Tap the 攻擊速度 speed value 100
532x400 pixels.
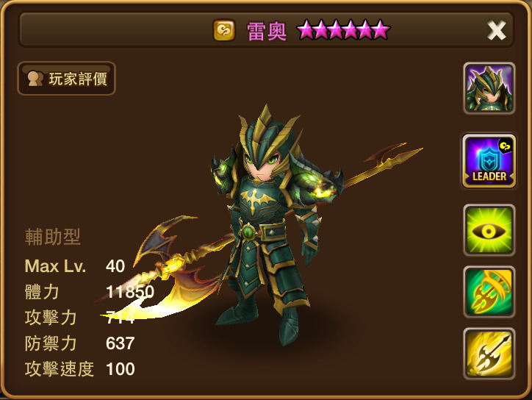pyautogui.click(x=120, y=369)
